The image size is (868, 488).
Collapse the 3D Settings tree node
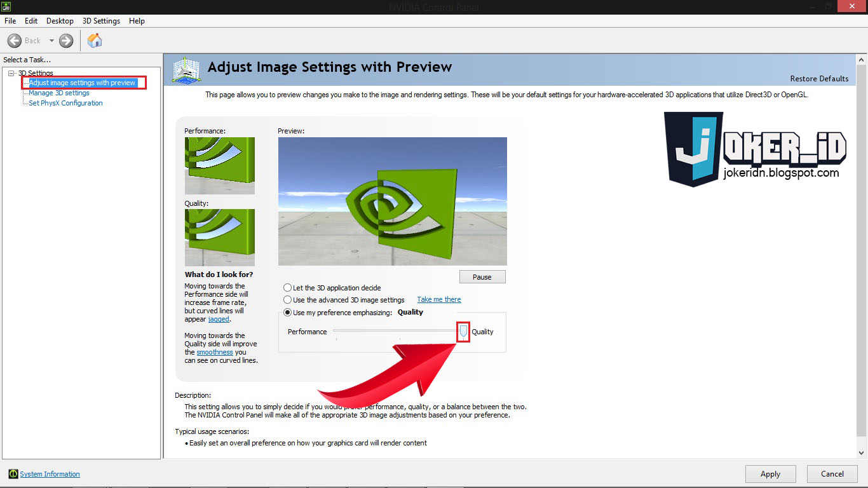[x=11, y=73]
